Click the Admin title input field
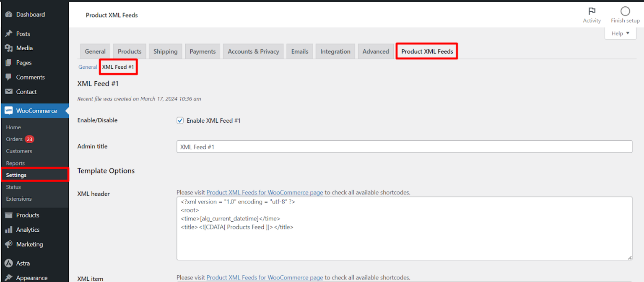Image resolution: width=644 pixels, height=282 pixels. [404, 147]
